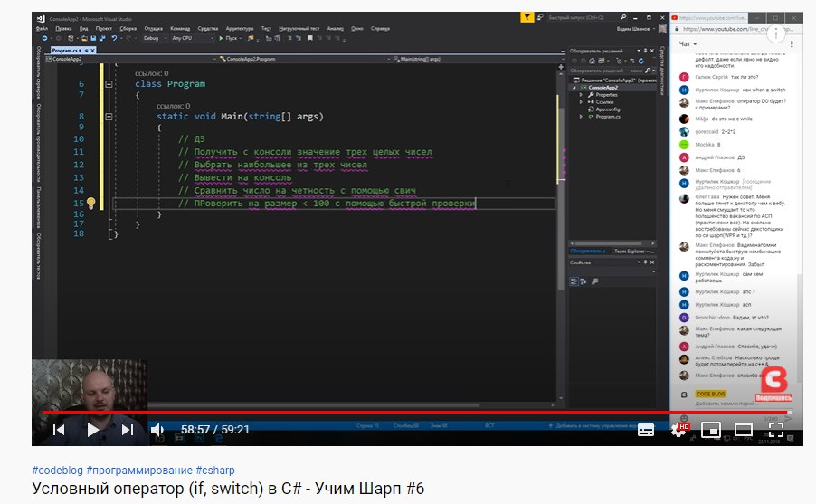Open the Правка menu in Visual Studio
The width and height of the screenshot is (816, 504).
pos(63,29)
